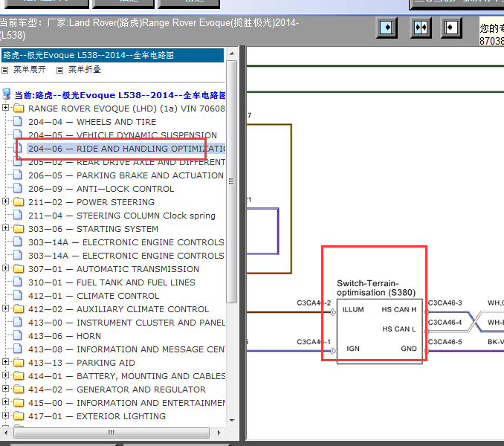The width and height of the screenshot is (504, 446).
Task: Expand the 303—06 STARTING SYSTEM node
Action: click(x=5, y=227)
